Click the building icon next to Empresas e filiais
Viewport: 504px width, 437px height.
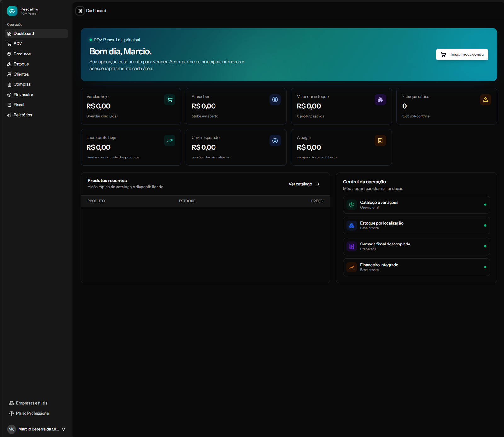tap(12, 403)
